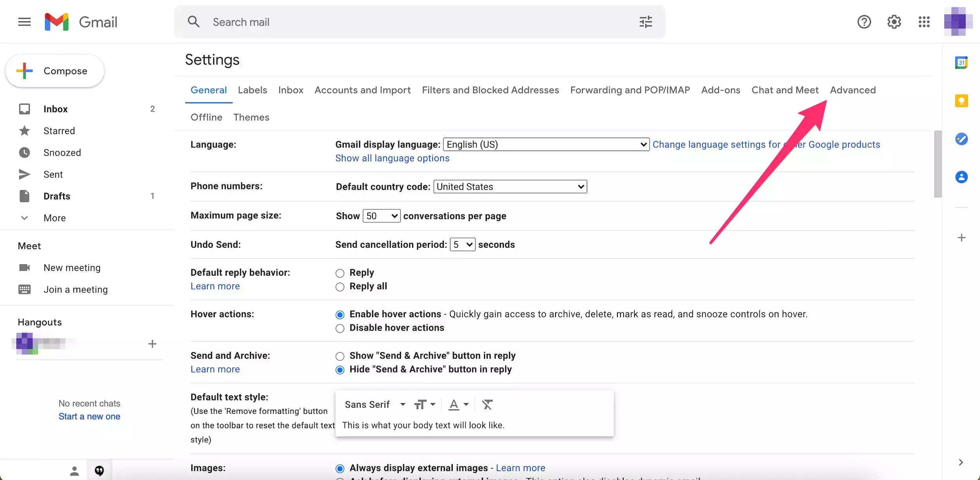This screenshot has height=480, width=980.
Task: Open the text color dropdown
Action: (x=458, y=404)
